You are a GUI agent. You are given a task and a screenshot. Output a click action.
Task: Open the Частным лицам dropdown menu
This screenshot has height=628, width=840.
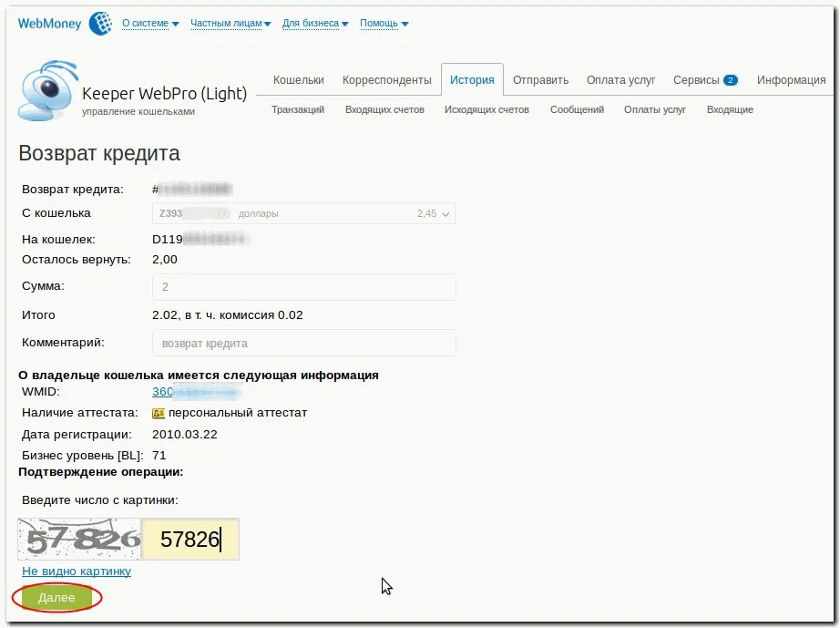(x=230, y=24)
